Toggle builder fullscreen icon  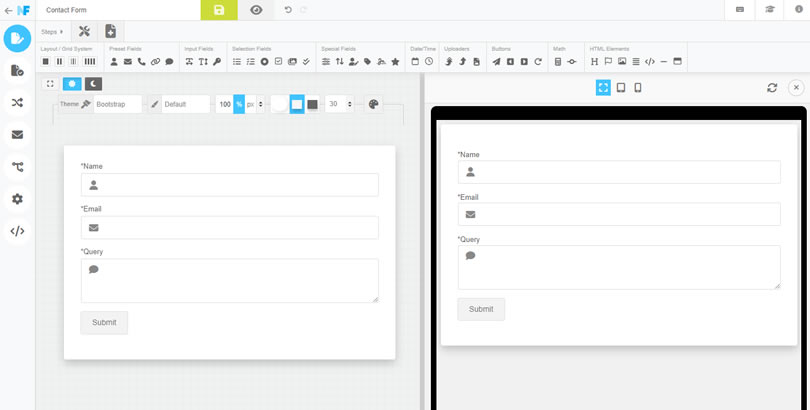50,84
